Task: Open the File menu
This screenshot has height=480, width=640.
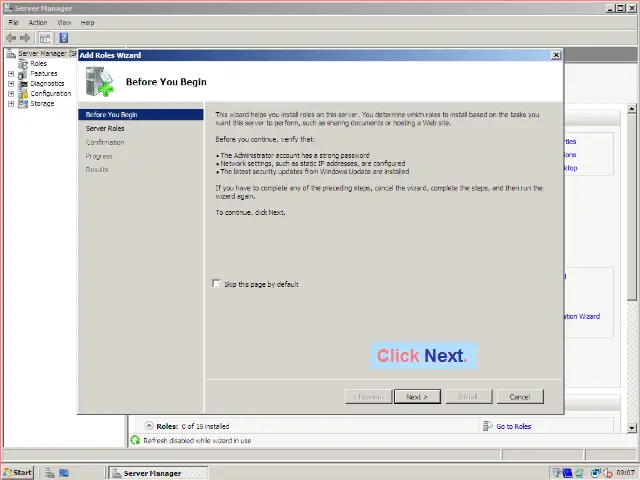Action: coord(14,22)
